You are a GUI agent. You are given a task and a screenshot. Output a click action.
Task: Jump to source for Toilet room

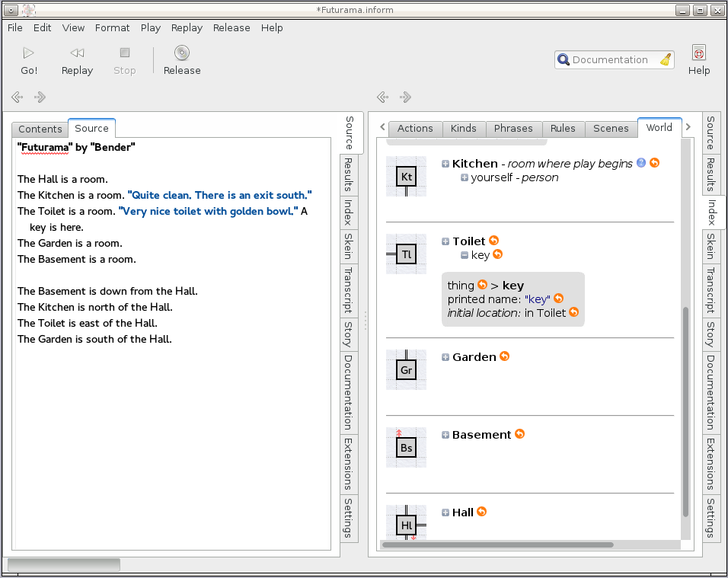pos(494,241)
